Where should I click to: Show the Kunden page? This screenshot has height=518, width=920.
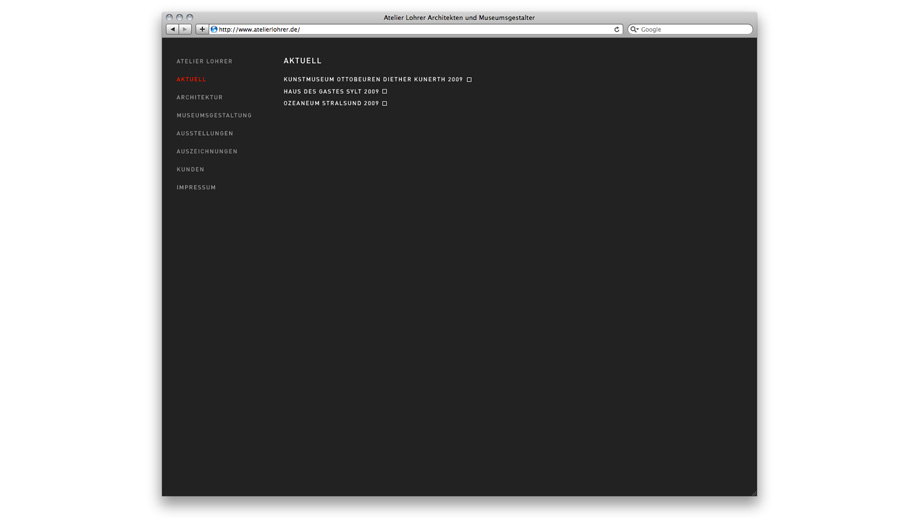pyautogui.click(x=190, y=170)
